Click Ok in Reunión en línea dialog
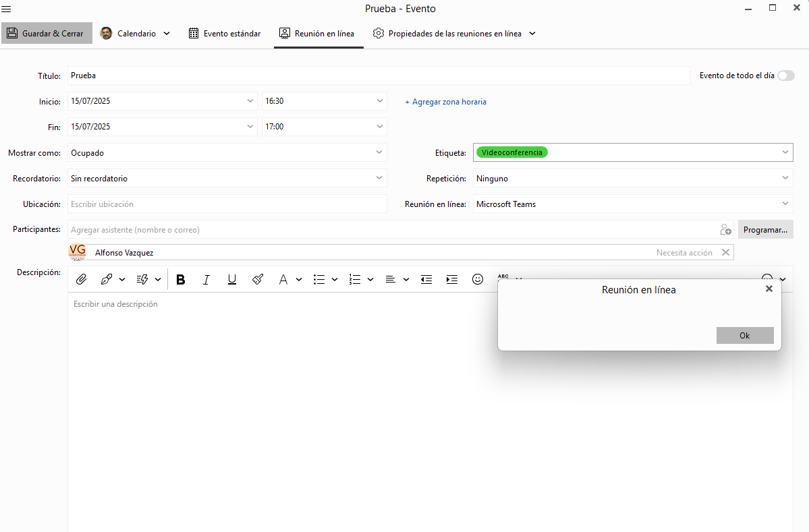The height and width of the screenshot is (532, 809). tap(745, 336)
